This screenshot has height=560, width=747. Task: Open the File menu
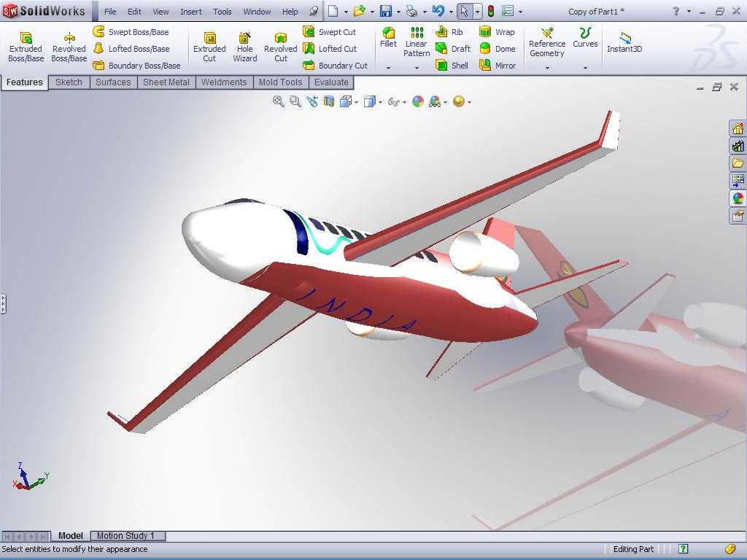[110, 12]
